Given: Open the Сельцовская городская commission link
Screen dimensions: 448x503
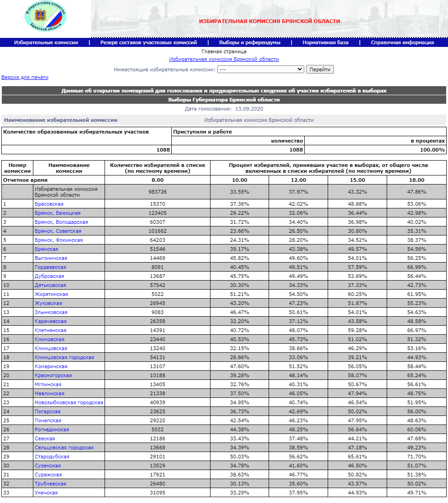Looking at the screenshot, I should (x=64, y=448).
